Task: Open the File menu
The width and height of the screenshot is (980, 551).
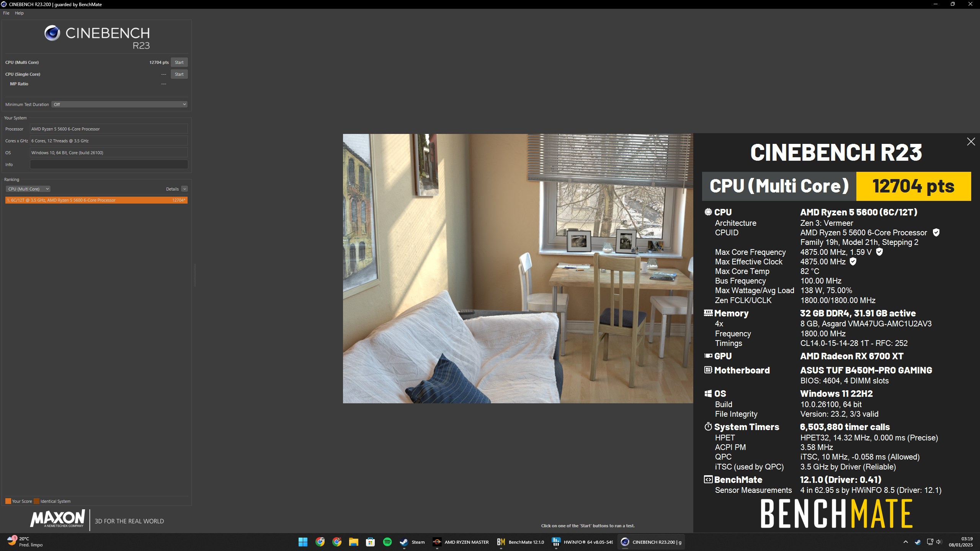Action: 6,13
